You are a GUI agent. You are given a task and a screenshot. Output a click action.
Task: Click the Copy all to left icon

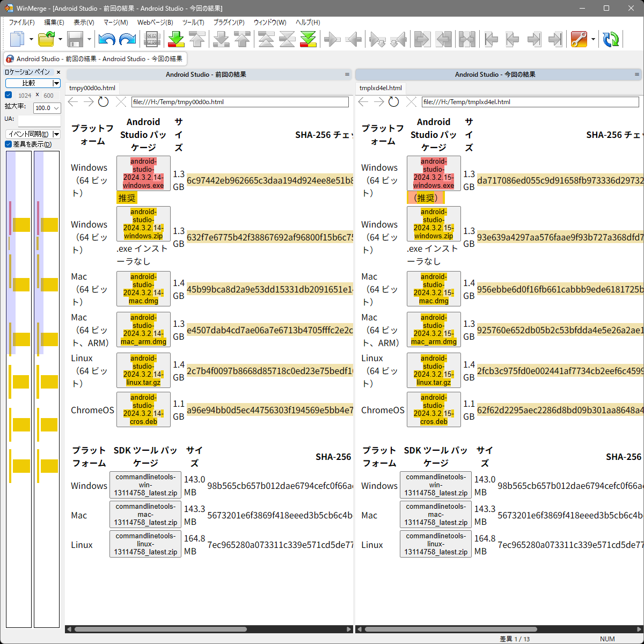click(x=443, y=39)
